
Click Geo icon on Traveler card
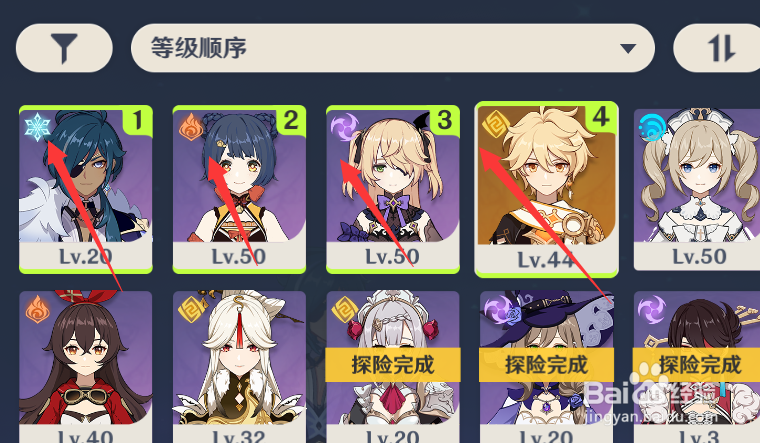tap(495, 124)
